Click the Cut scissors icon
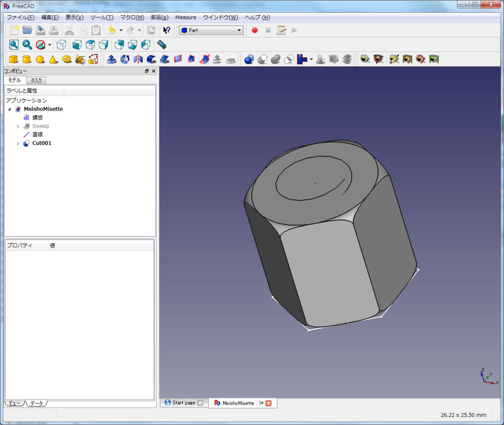The image size is (504, 425). pyautogui.click(x=69, y=30)
